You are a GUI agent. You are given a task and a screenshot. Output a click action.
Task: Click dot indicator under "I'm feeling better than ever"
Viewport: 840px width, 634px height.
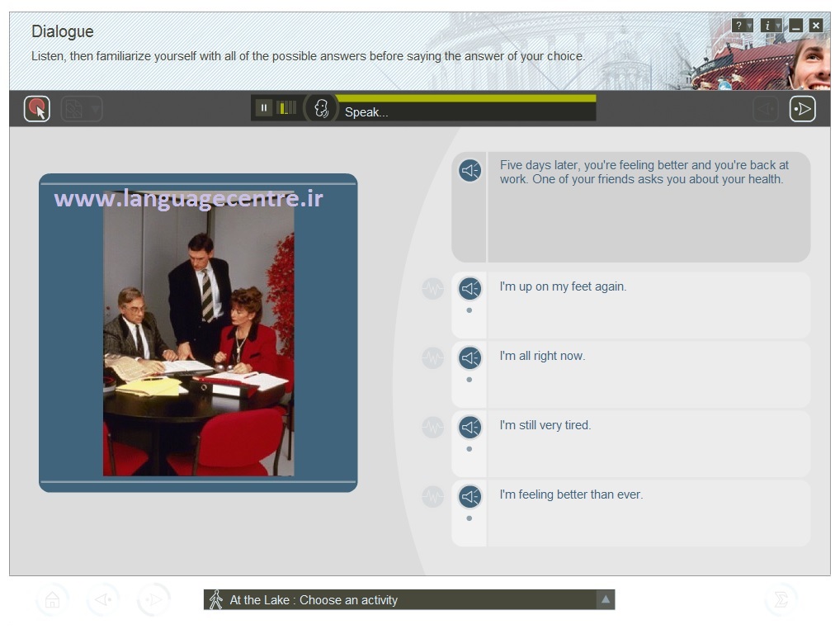point(470,518)
